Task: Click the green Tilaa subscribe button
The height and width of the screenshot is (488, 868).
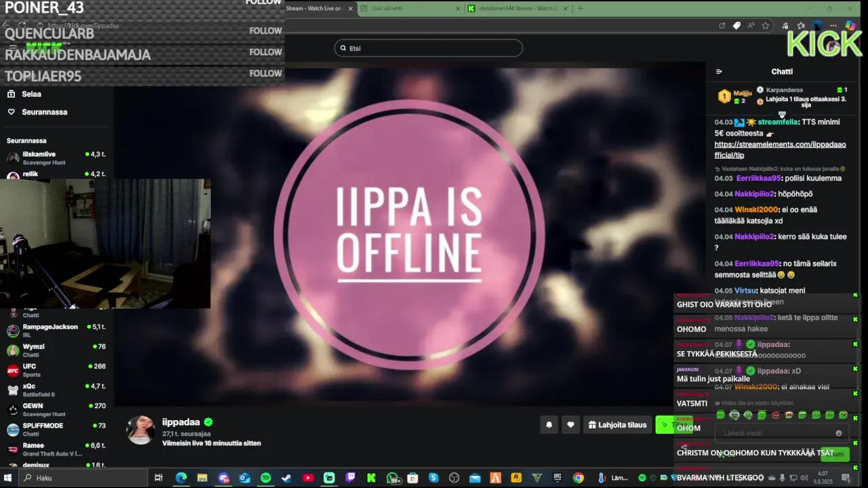Action: pyautogui.click(x=674, y=425)
